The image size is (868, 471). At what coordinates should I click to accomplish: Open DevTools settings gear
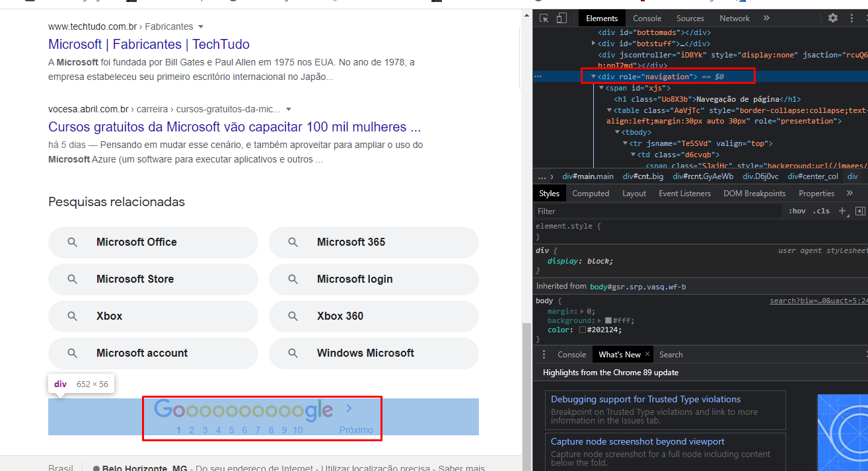coord(833,18)
